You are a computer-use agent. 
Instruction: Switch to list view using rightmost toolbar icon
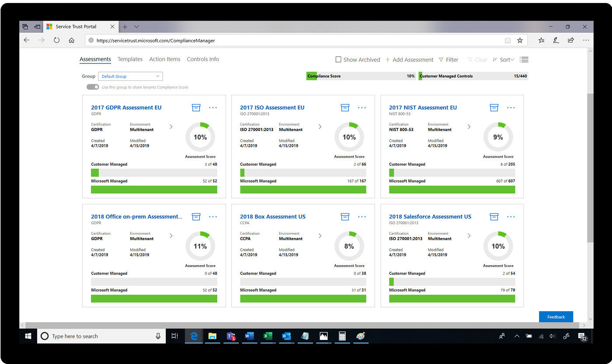pyautogui.click(x=524, y=59)
